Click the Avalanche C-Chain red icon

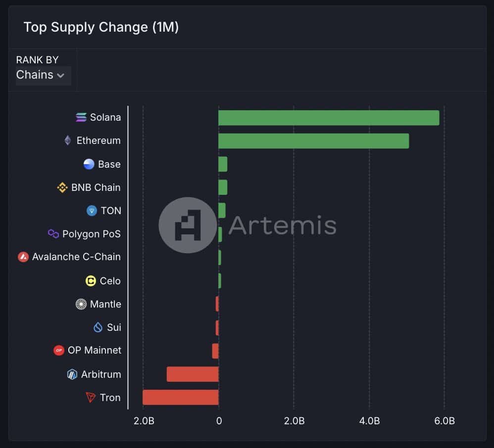coord(23,257)
